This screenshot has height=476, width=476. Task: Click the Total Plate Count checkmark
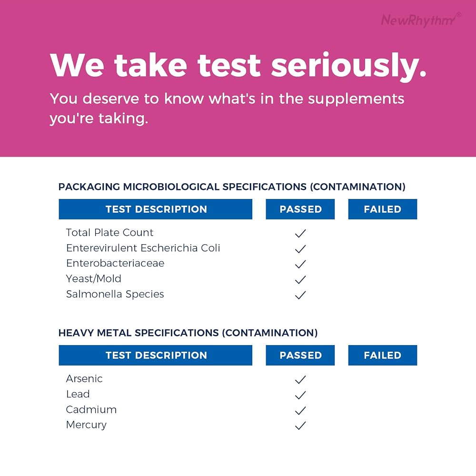pyautogui.click(x=300, y=233)
